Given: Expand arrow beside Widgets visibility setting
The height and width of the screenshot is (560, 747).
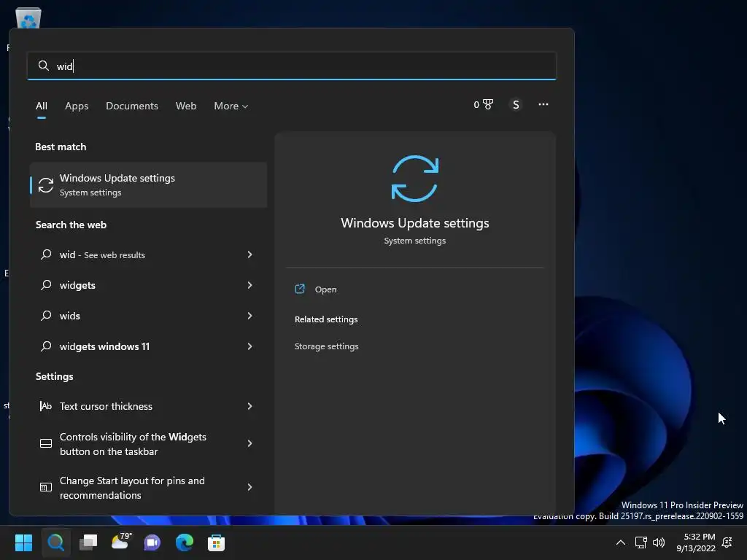Looking at the screenshot, I should (249, 443).
